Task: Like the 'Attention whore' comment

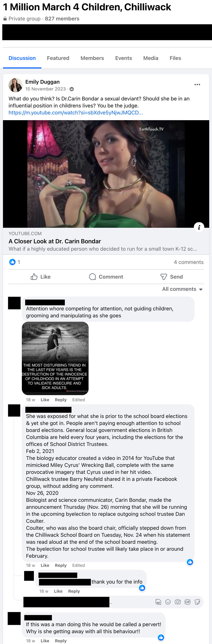Action: pos(45,400)
